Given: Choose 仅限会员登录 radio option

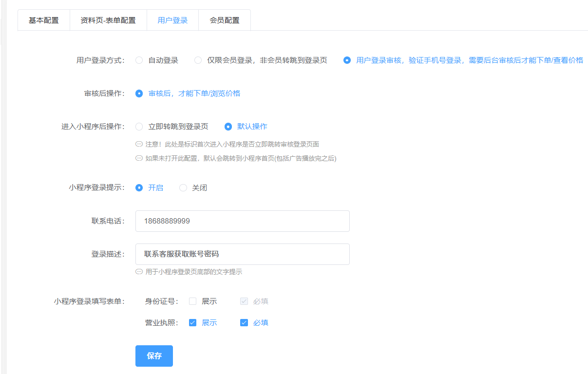Looking at the screenshot, I should click(198, 60).
